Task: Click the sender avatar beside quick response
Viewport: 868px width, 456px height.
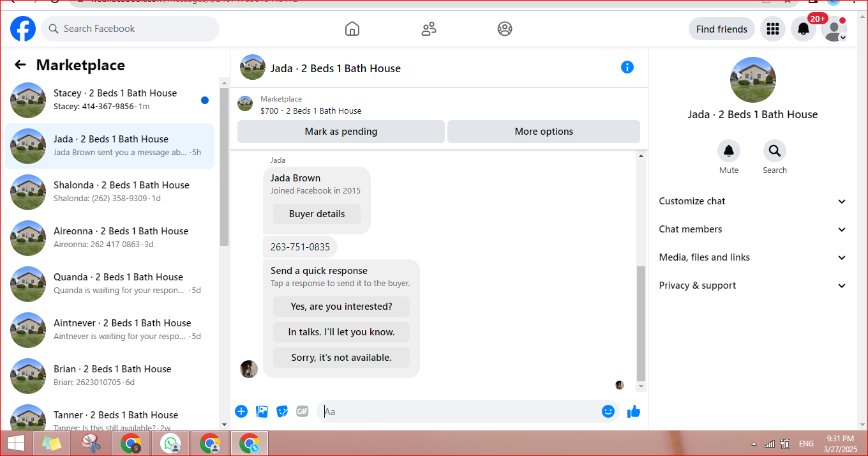Action: coord(249,369)
